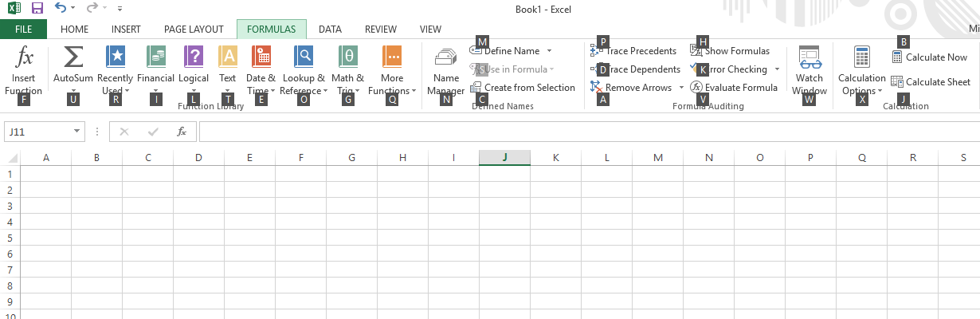This screenshot has width=980, height=319.
Task: Click the formula bar input field
Action: coord(588,132)
